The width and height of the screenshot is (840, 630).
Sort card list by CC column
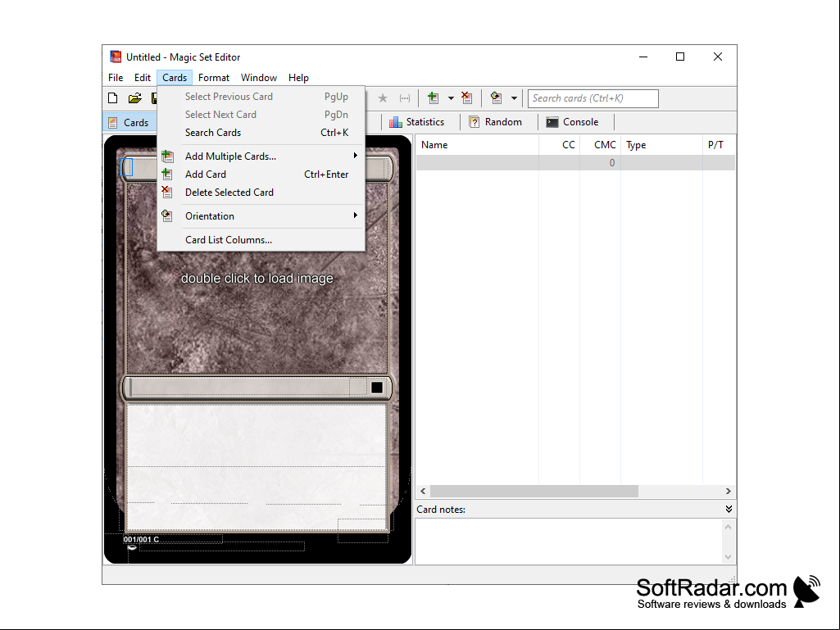[x=559, y=145]
